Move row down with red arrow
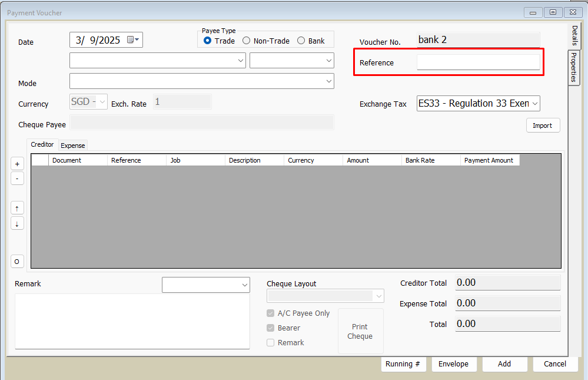588x380 pixels. pyautogui.click(x=17, y=223)
